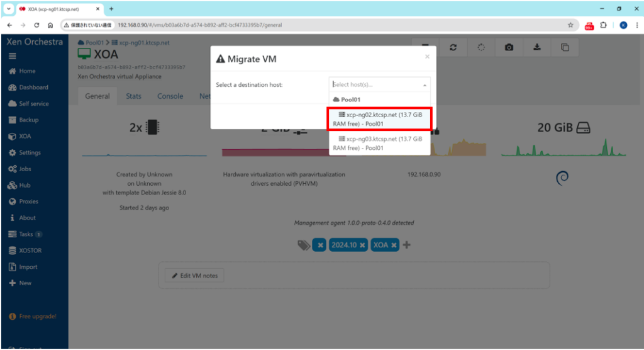The width and height of the screenshot is (644, 350).
Task: Click the Free upgrade! link
Action: pyautogui.click(x=36, y=316)
